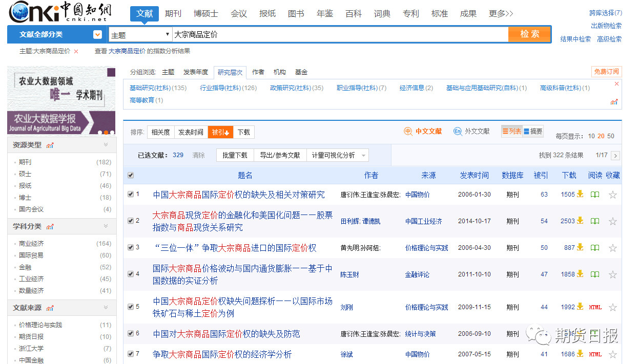
Task: Toggle the select-all checkbox in table header
Action: 131,175
